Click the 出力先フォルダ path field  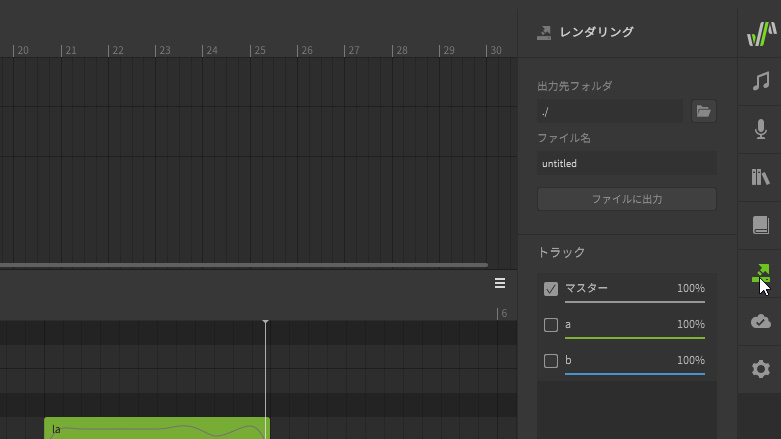[610, 111]
